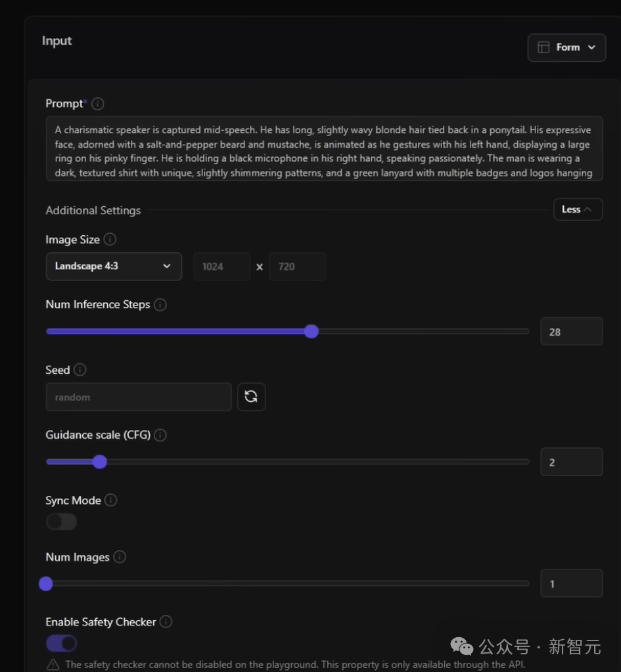Click the Guidance scale slider handle
This screenshot has height=672, width=621.
[99, 462]
